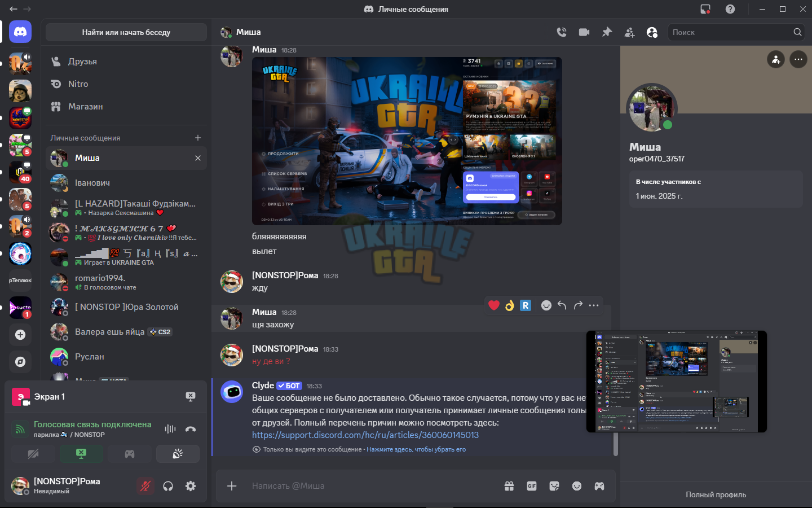This screenshot has height=508, width=812.
Task: Open the inbox icon in title bar
Action: pos(705,9)
